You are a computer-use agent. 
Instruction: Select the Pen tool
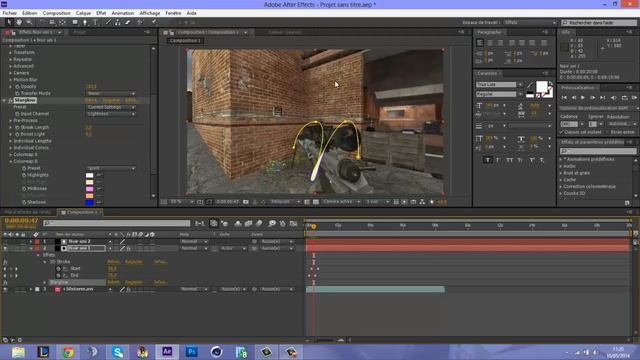point(85,22)
